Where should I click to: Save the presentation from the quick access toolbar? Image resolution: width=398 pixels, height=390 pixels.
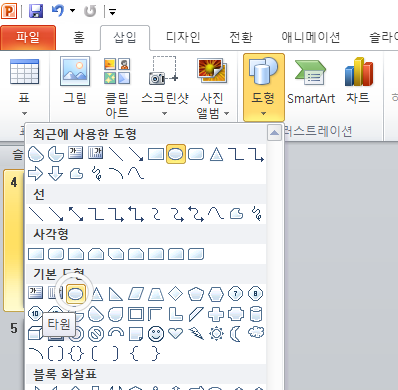click(x=36, y=11)
